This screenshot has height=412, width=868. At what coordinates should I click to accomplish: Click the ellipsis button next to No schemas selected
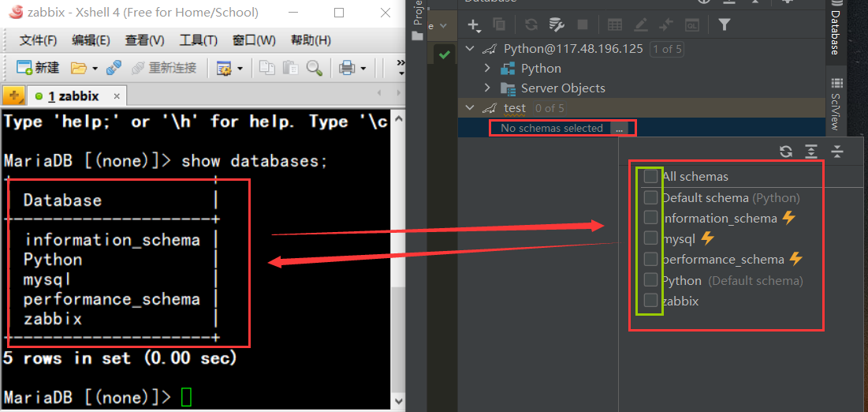click(x=619, y=128)
